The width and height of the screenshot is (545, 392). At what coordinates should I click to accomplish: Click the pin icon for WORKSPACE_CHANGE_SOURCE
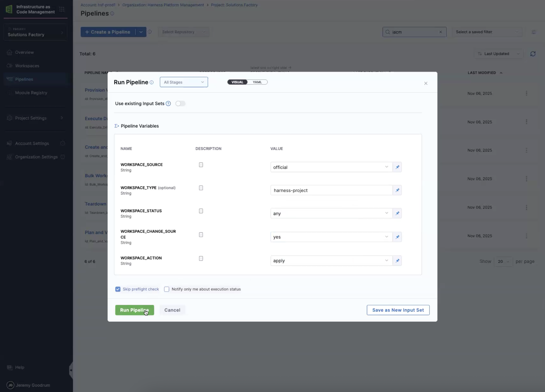[397, 237]
